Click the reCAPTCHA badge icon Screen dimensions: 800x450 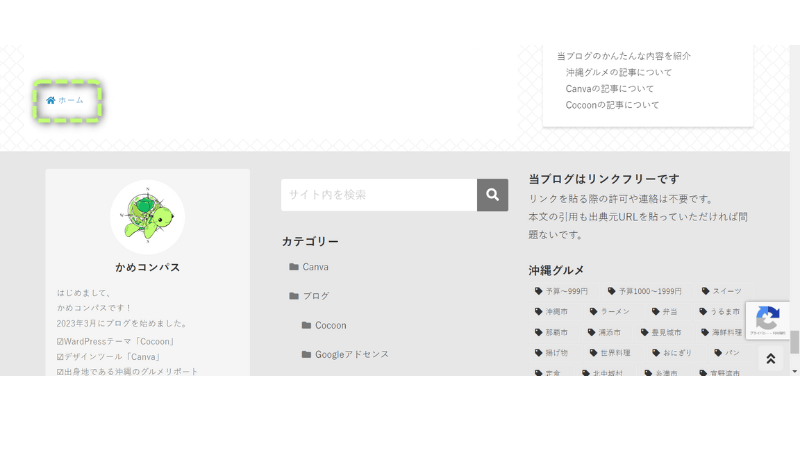[x=767, y=320]
